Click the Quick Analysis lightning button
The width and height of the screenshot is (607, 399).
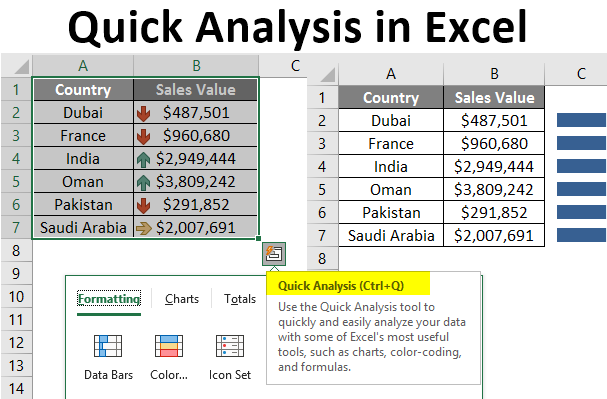274,254
